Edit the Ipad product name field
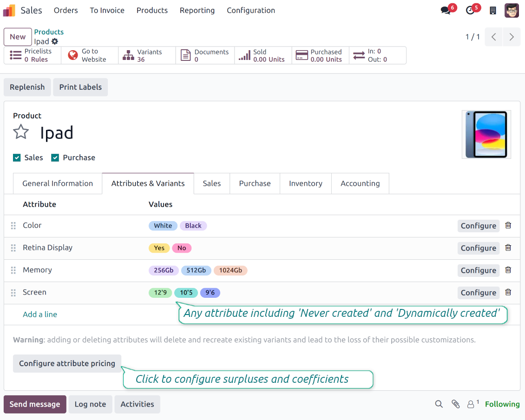 click(57, 132)
